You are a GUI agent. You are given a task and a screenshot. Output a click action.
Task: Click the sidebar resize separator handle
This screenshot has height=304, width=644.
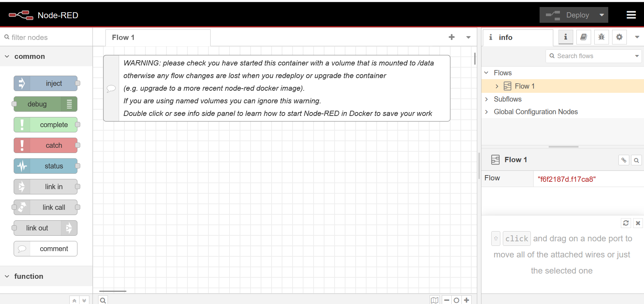[x=479, y=166]
